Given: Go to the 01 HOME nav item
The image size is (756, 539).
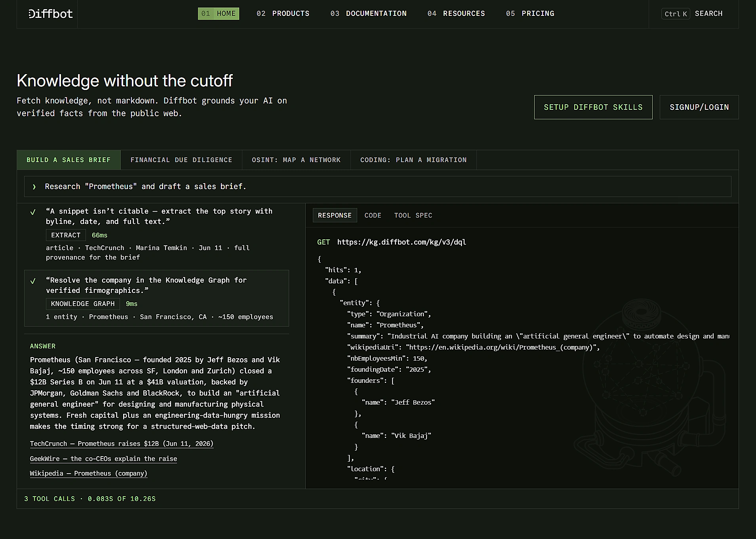Looking at the screenshot, I should click(219, 13).
